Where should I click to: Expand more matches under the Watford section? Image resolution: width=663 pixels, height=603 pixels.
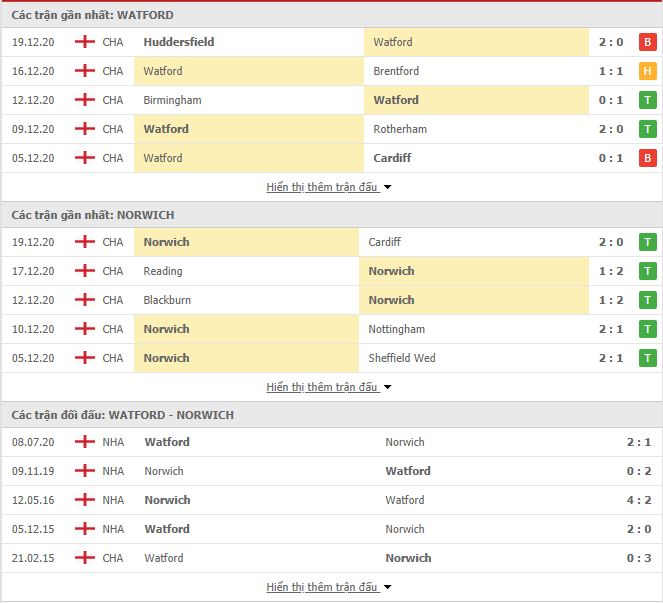[328, 187]
